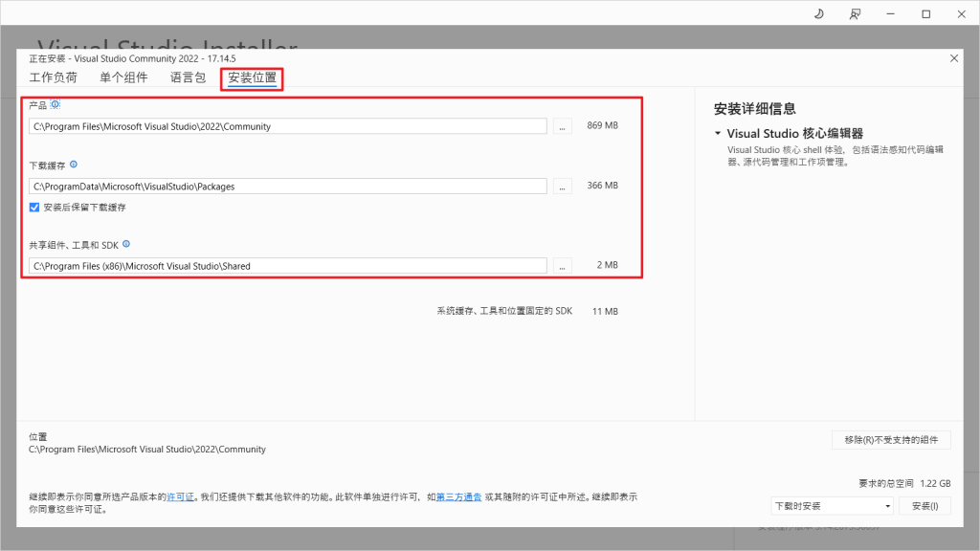Open the 第三方通告 link
This screenshot has width=980, height=551.
[x=458, y=497]
